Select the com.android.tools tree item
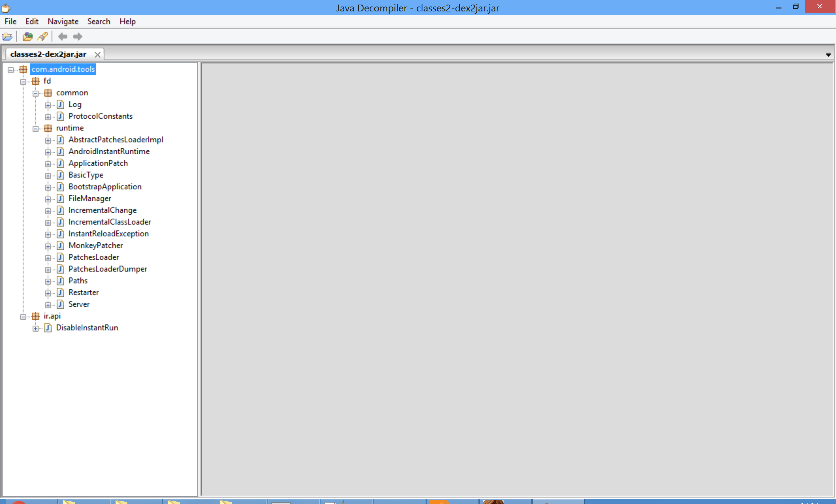The image size is (836, 504). tap(63, 69)
